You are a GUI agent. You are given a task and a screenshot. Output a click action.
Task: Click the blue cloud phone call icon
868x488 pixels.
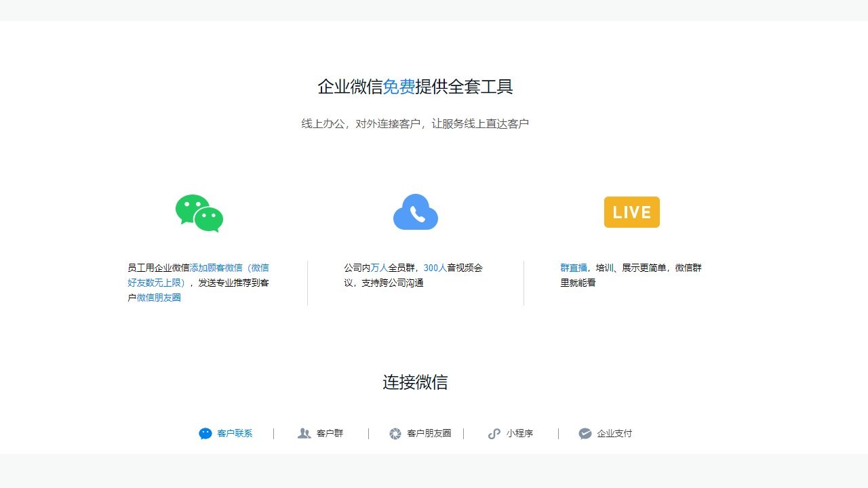[x=415, y=211]
